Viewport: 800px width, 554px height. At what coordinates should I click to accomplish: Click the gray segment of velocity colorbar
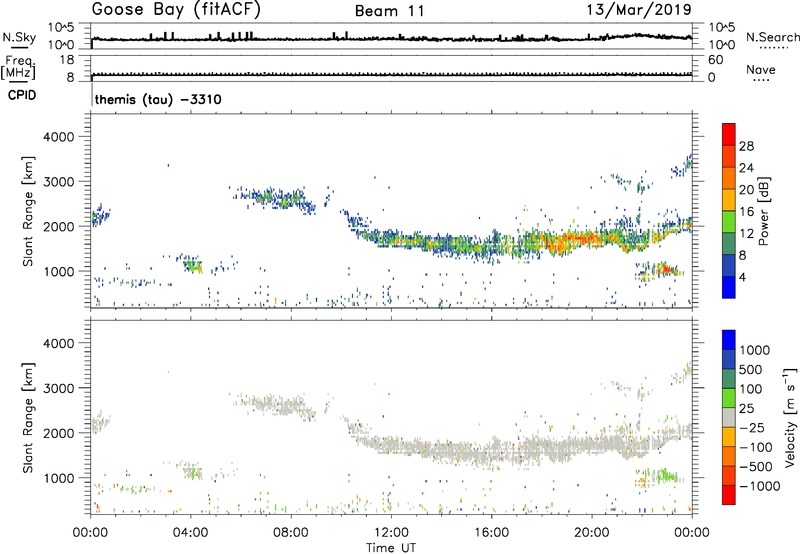(729, 418)
